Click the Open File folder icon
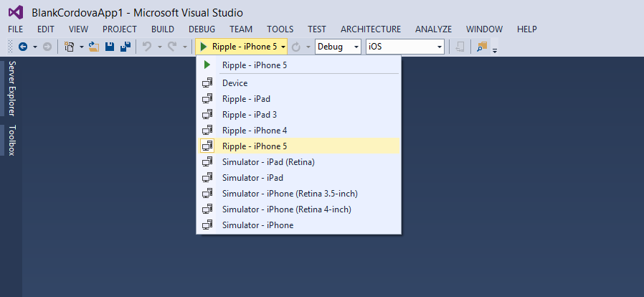644x297 pixels. pyautogui.click(x=93, y=47)
